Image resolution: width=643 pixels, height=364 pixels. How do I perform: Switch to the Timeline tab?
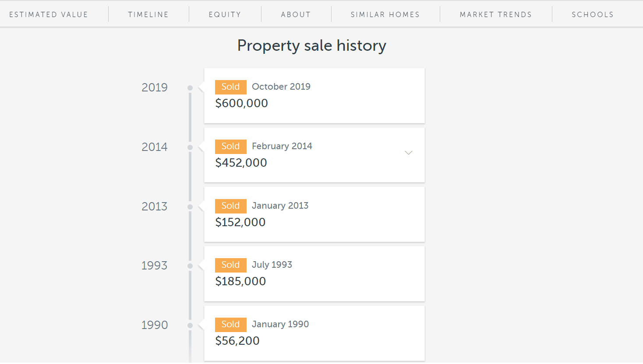[148, 14]
